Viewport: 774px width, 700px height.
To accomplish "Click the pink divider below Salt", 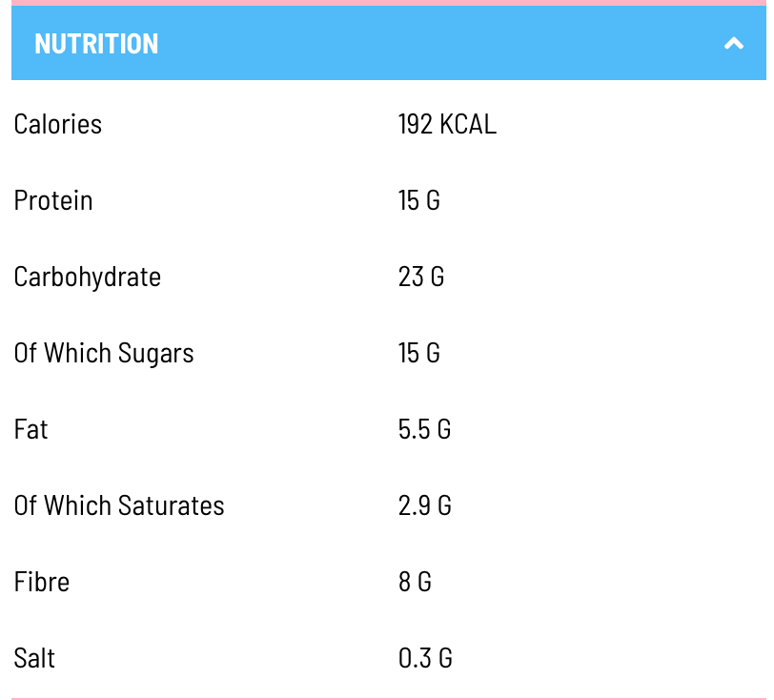I will click(x=387, y=697).
